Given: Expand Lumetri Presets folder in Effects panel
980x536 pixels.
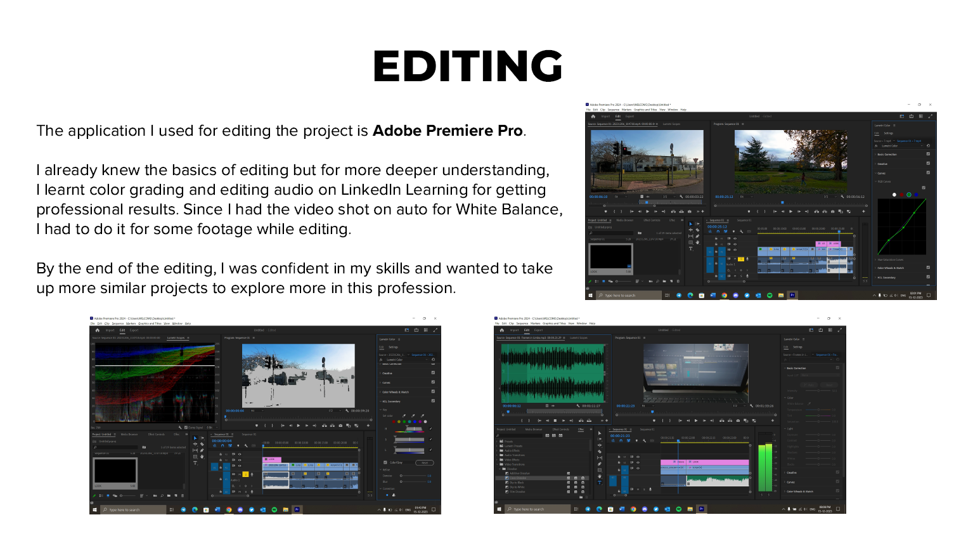Looking at the screenshot, I should click(x=497, y=446).
